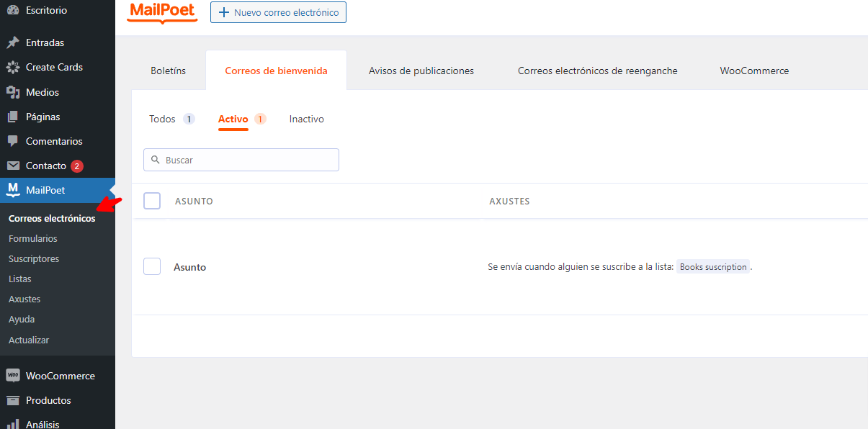Go to Medios in the sidebar
The width and height of the screenshot is (868, 429).
42,92
